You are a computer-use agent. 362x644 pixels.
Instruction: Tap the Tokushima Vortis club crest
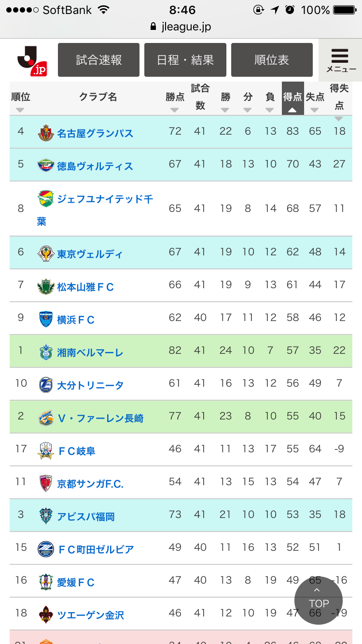pos(46,166)
